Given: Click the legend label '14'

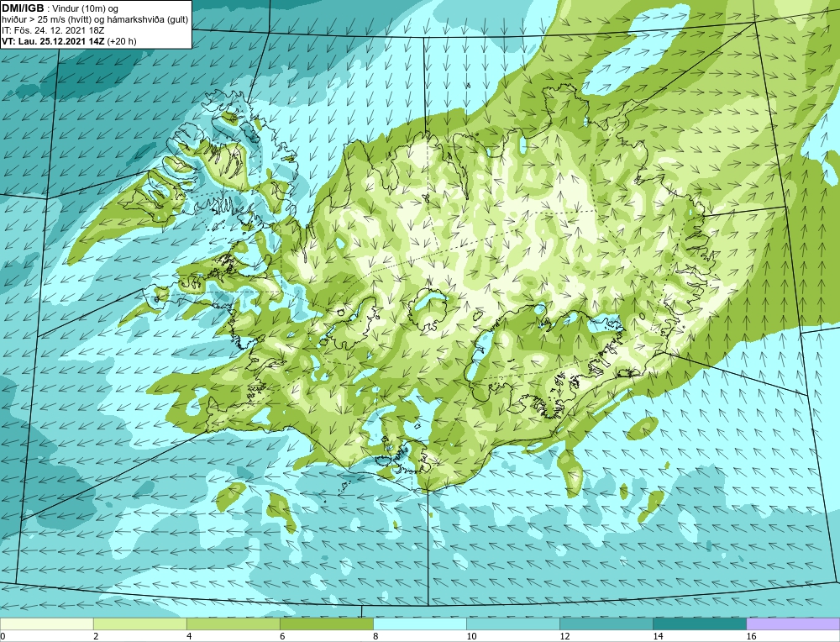Looking at the screenshot, I should pos(658,636).
